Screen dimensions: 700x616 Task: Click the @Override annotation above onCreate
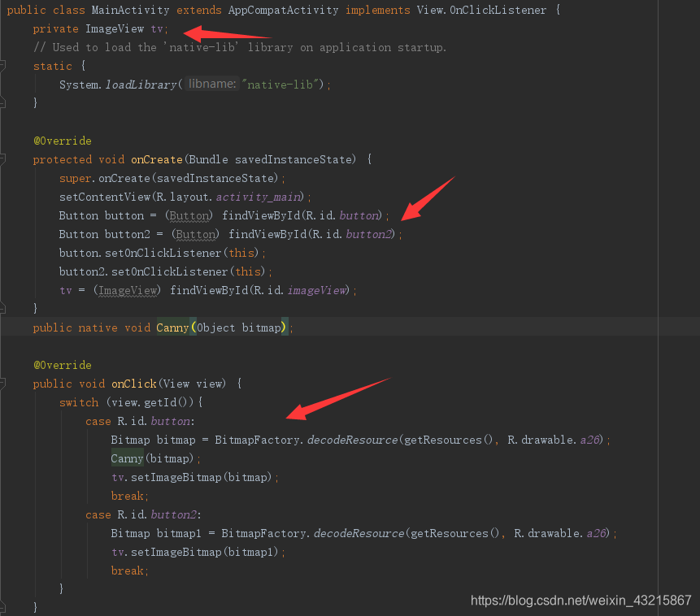(63, 141)
